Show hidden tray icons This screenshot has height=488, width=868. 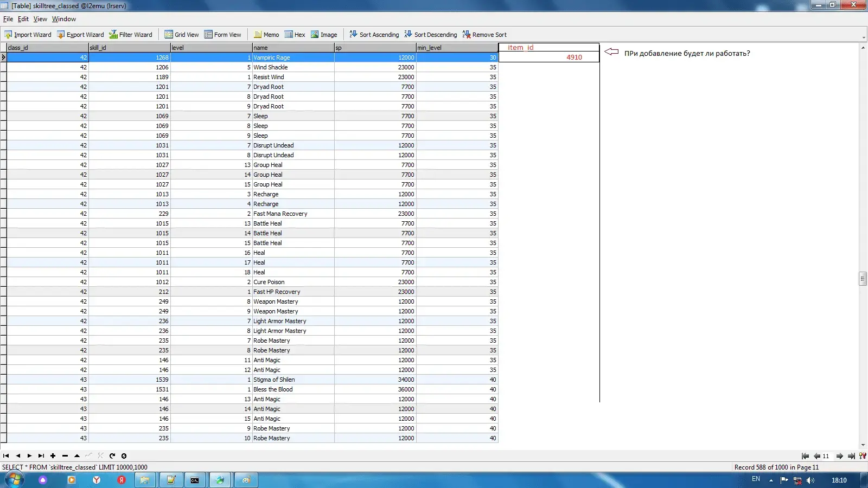[x=771, y=480]
